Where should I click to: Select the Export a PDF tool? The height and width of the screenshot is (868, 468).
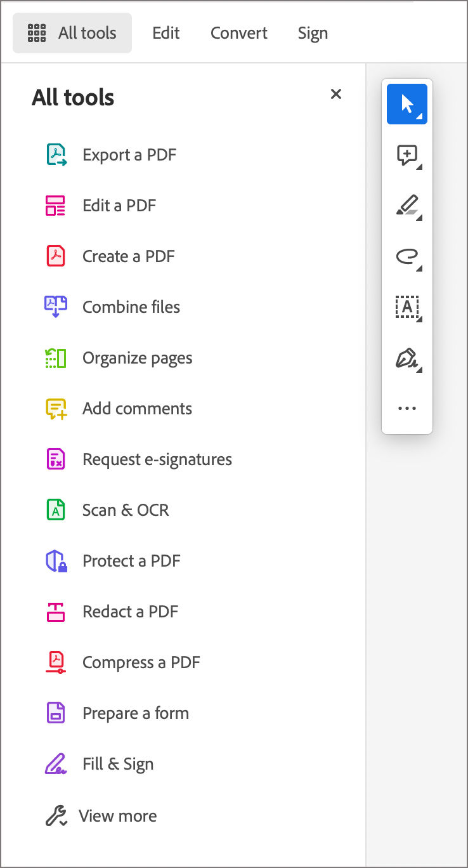pos(129,154)
